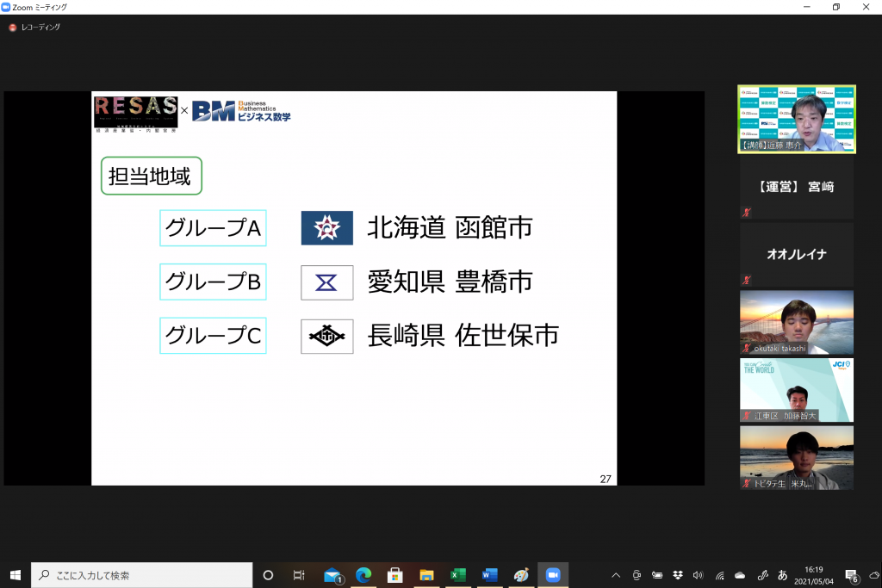Expand the hidden system tray icons chevron
Image resolution: width=882 pixels, height=588 pixels.
pyautogui.click(x=616, y=575)
